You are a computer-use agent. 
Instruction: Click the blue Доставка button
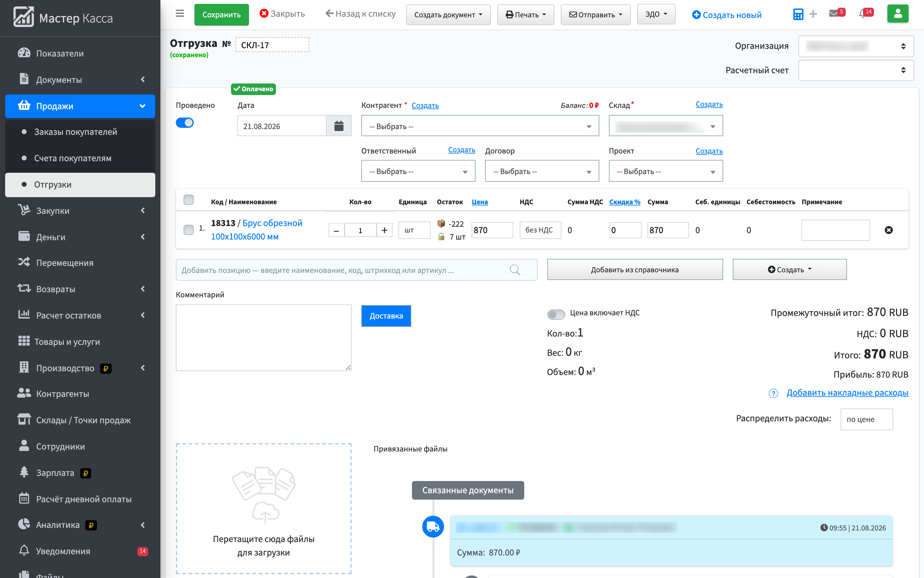(x=386, y=316)
